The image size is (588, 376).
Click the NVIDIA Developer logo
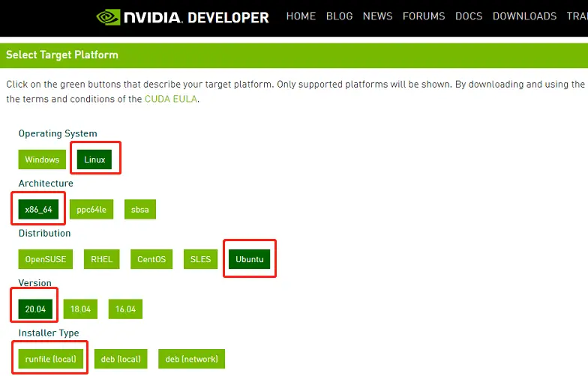(x=183, y=17)
